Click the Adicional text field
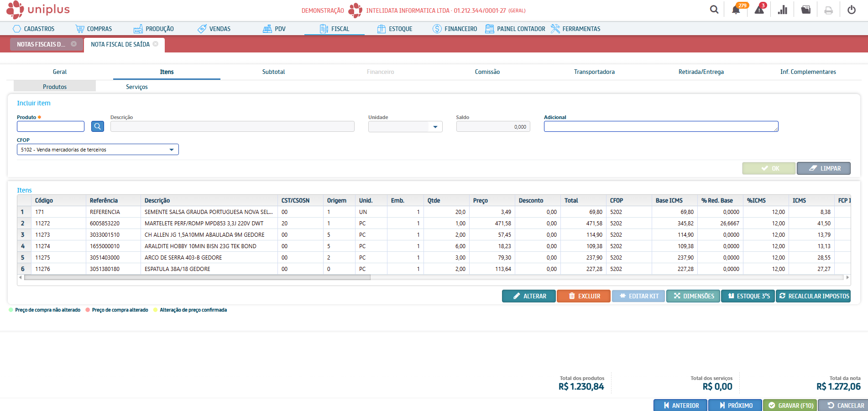868x411 pixels. (661, 126)
